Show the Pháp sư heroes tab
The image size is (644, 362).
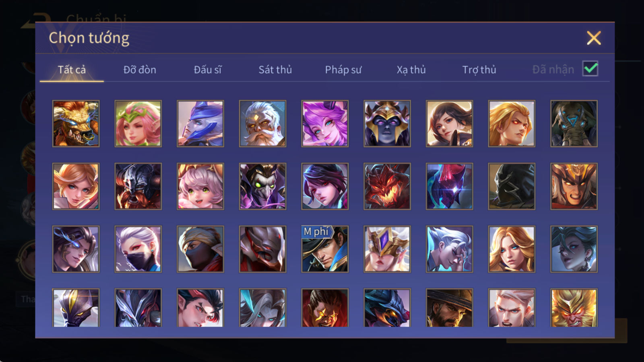(x=343, y=70)
